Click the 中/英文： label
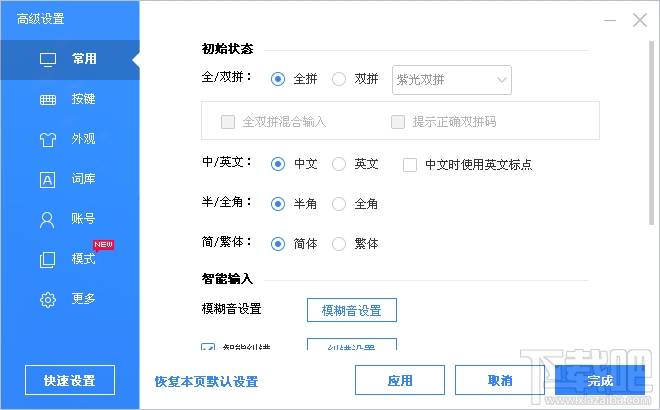The width and height of the screenshot is (660, 410). 226,162
